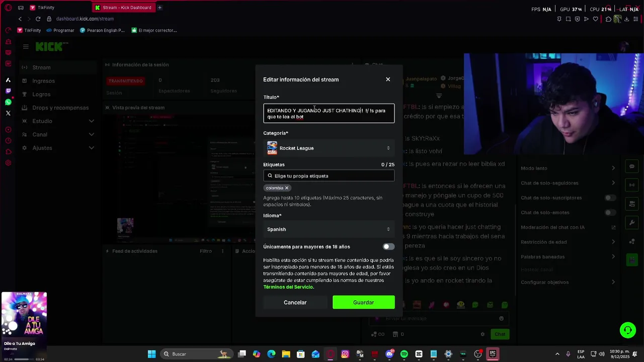Open Twitch in the Opera sidebar
The height and width of the screenshot is (362, 644).
(8, 91)
